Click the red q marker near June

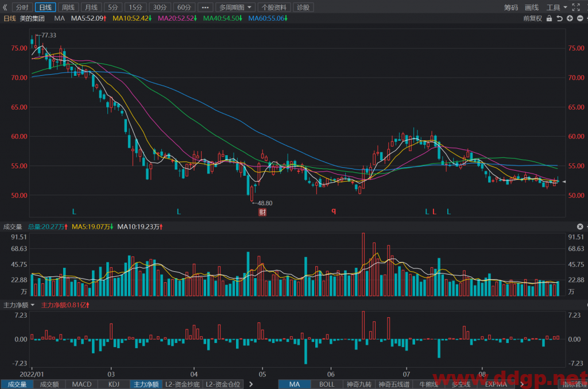[x=334, y=211]
